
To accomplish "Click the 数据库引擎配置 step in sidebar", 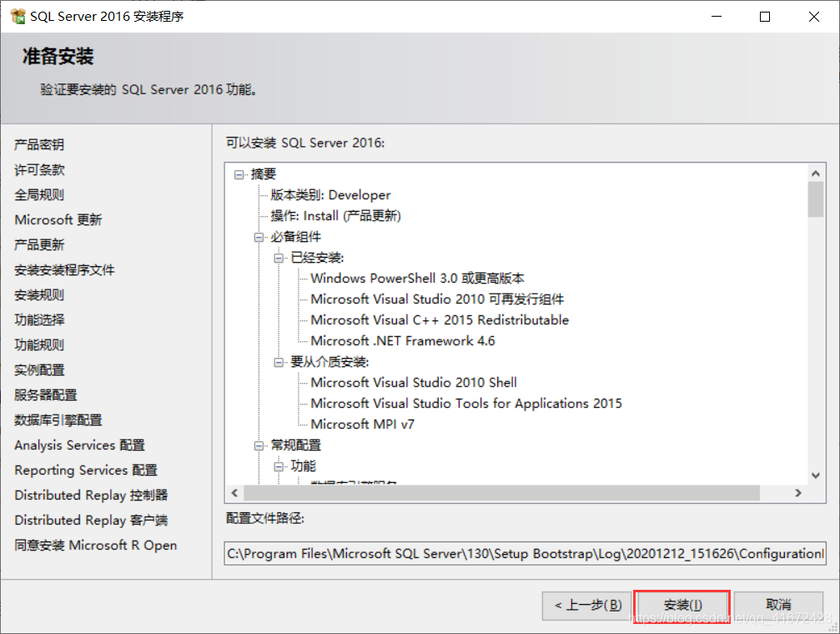I will [x=58, y=420].
